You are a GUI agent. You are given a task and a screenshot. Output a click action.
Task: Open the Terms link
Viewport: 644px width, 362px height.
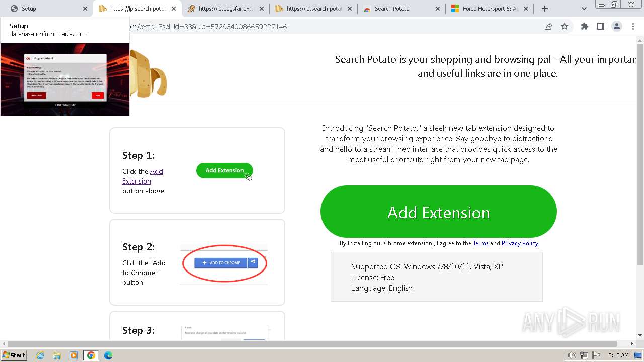click(x=480, y=243)
